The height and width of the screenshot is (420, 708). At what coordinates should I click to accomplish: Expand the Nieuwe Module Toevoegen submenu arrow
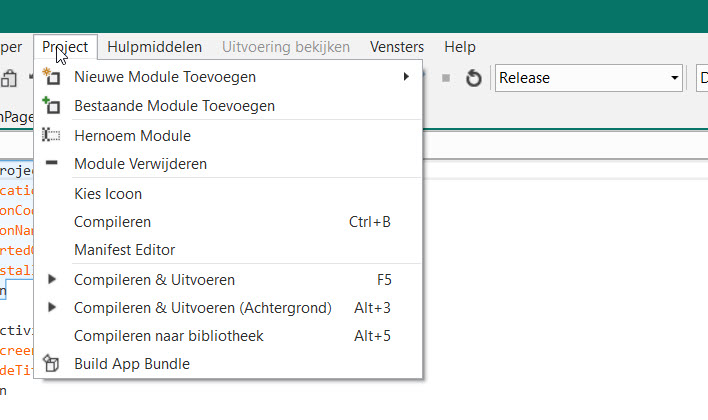click(406, 77)
